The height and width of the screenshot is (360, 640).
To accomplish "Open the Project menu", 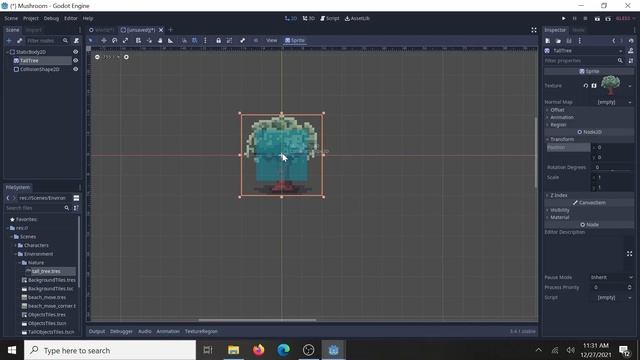I will (x=31, y=18).
